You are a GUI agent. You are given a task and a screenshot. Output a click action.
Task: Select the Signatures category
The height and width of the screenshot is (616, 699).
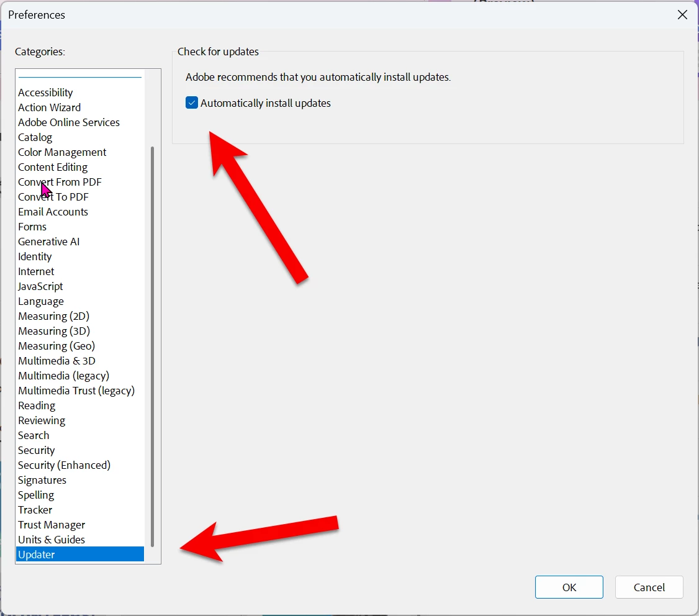tap(42, 480)
